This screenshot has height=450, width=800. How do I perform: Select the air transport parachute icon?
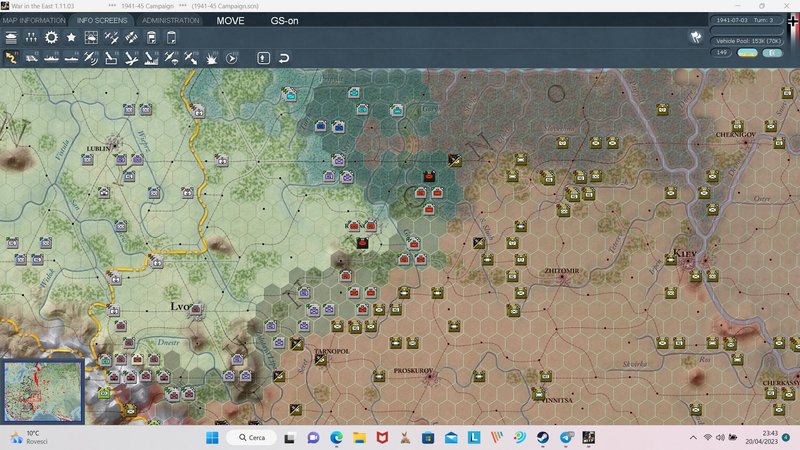(171, 58)
